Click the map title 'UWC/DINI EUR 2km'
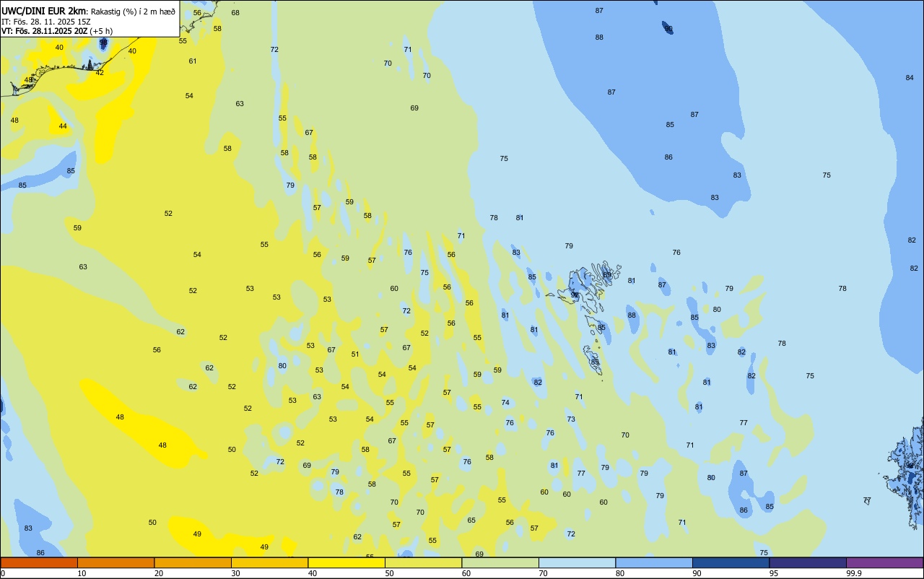This screenshot has height=579, width=924. pos(44,11)
